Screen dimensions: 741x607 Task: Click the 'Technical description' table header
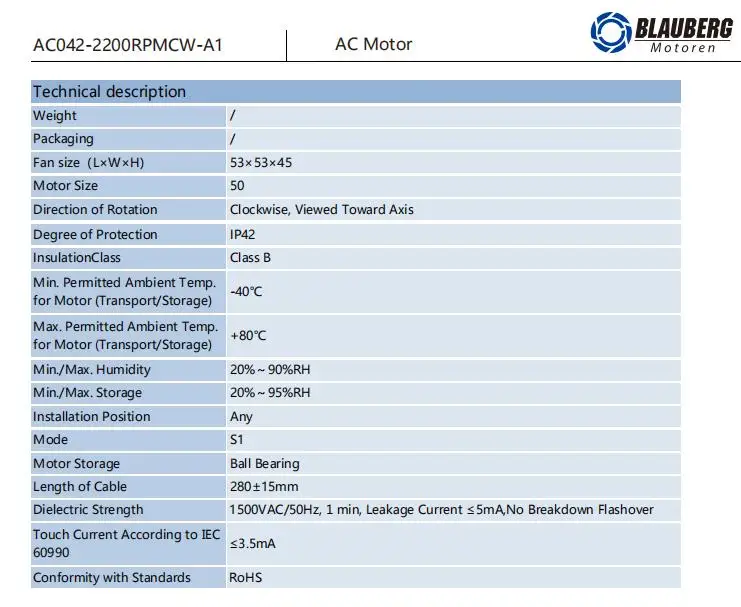tap(356, 92)
